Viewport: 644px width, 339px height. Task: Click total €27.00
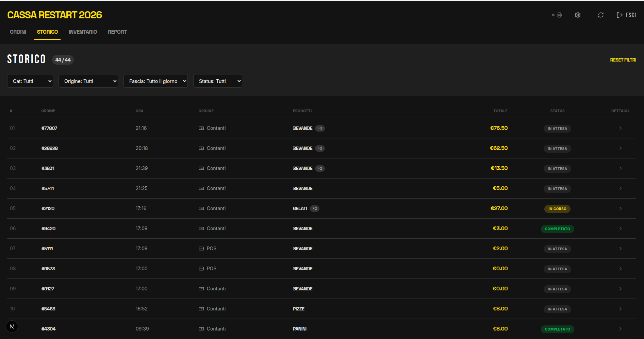click(499, 208)
